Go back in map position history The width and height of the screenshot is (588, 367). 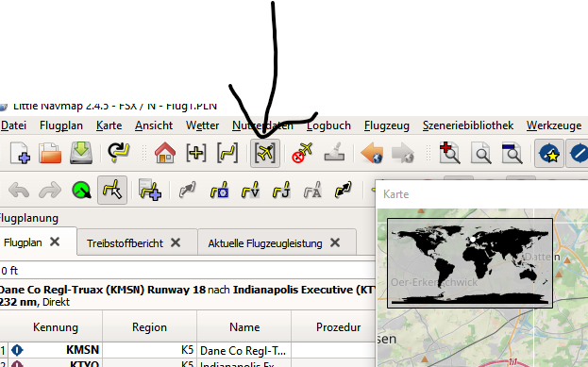pyautogui.click(x=372, y=153)
